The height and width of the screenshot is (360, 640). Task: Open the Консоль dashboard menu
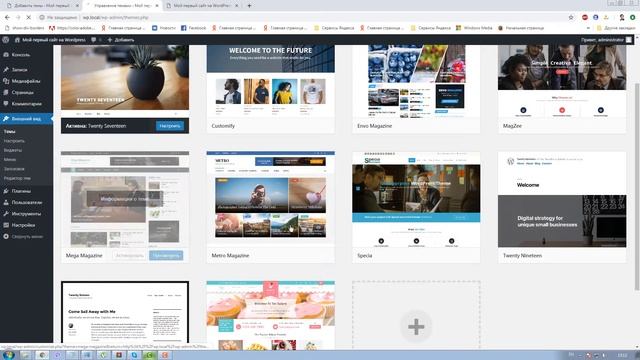pyautogui.click(x=20, y=55)
